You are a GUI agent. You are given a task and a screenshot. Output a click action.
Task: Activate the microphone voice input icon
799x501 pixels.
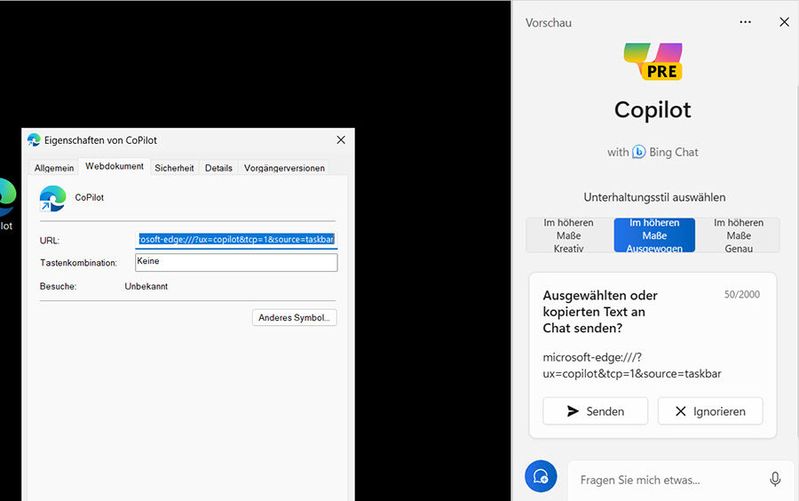pyautogui.click(x=775, y=479)
